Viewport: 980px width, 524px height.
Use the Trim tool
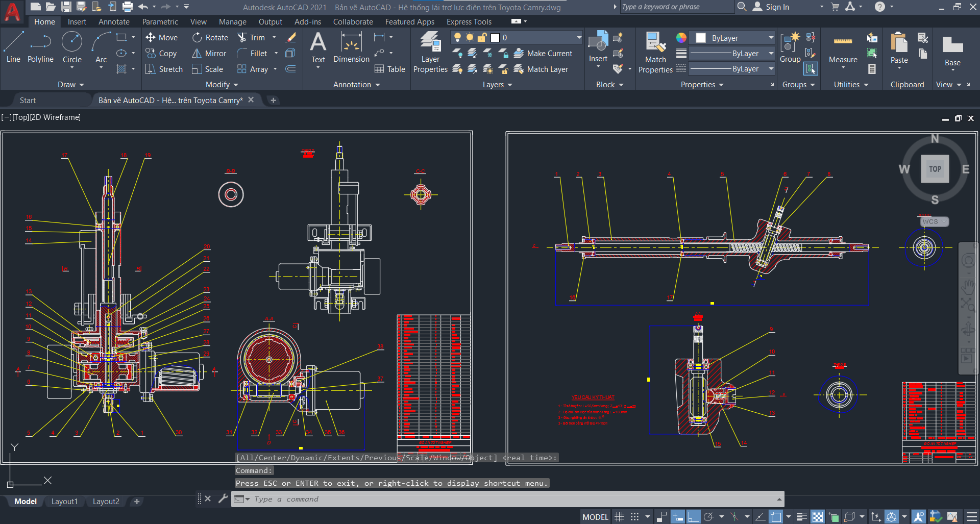point(251,37)
